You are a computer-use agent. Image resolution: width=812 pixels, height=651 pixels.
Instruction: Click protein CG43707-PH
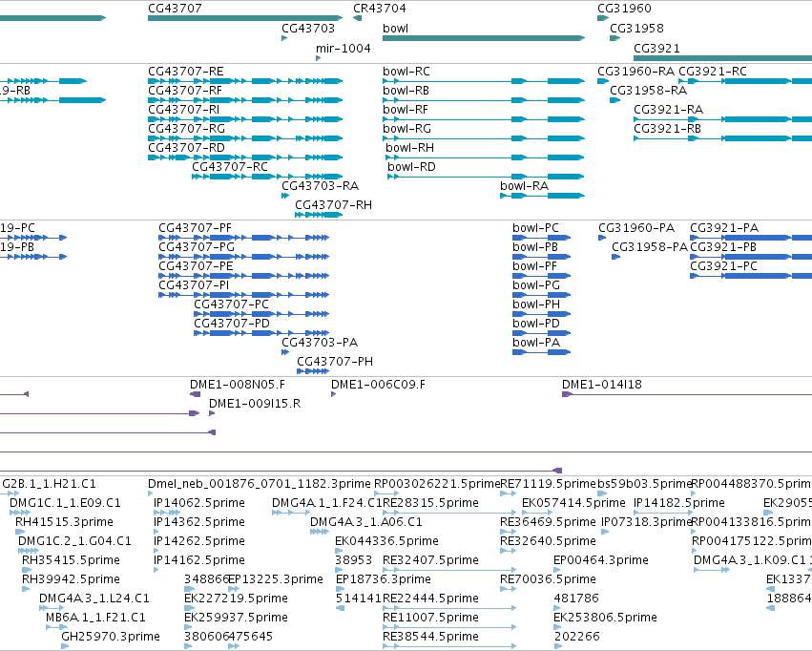click(x=335, y=363)
